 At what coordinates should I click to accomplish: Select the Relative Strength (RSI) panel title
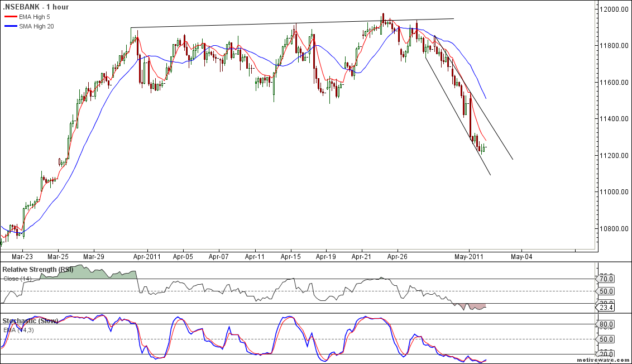pos(37,270)
